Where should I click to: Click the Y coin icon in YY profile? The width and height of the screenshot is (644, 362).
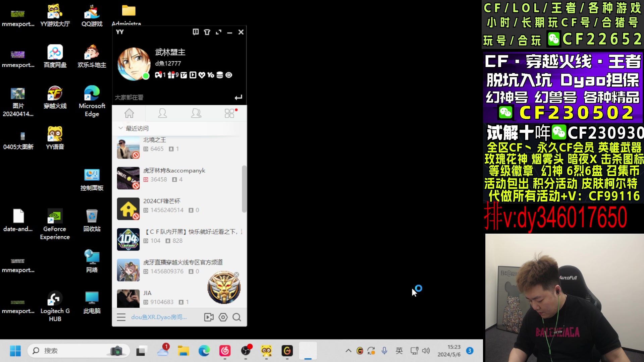click(x=211, y=75)
